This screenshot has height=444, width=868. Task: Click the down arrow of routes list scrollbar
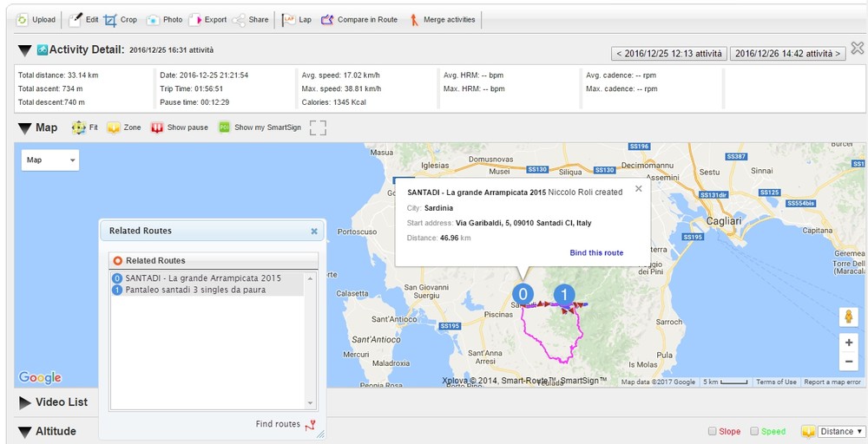click(310, 403)
